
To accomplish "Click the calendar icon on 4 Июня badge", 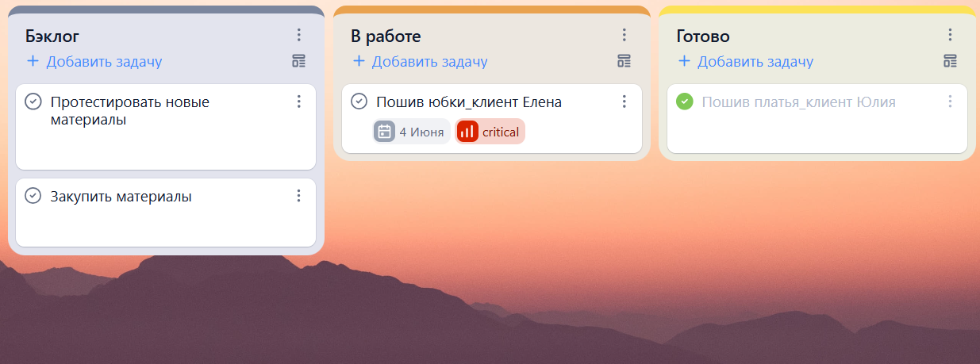I will click(x=384, y=132).
